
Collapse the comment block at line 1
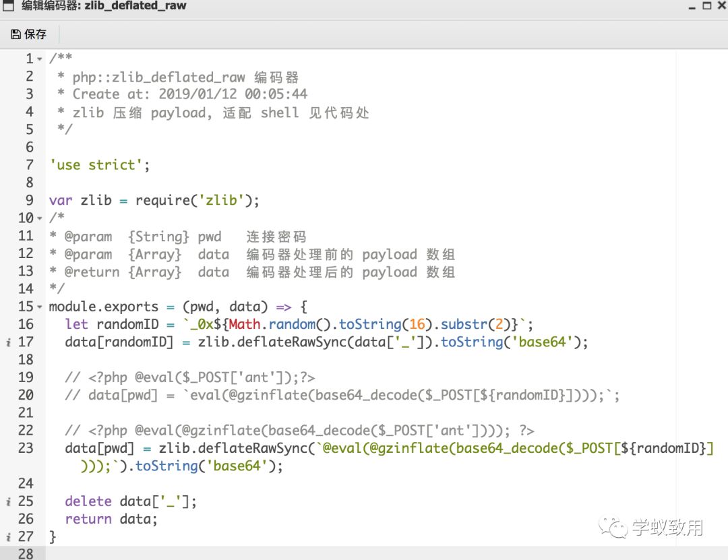point(40,59)
